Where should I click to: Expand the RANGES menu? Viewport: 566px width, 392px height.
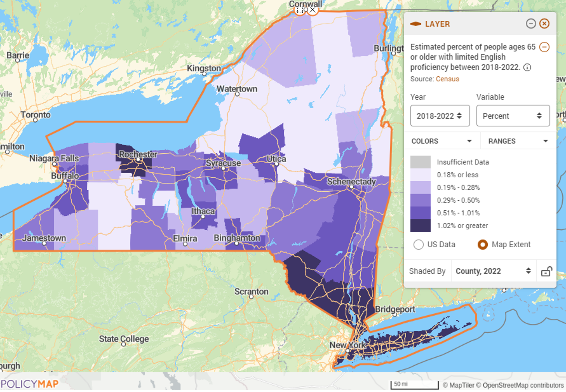(518, 141)
